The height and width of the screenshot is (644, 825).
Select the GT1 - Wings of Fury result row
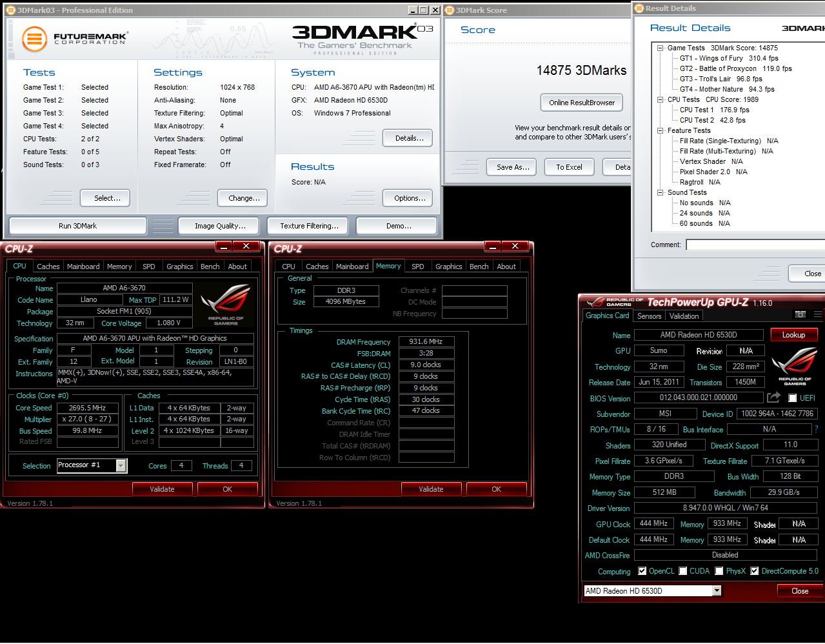(729, 58)
